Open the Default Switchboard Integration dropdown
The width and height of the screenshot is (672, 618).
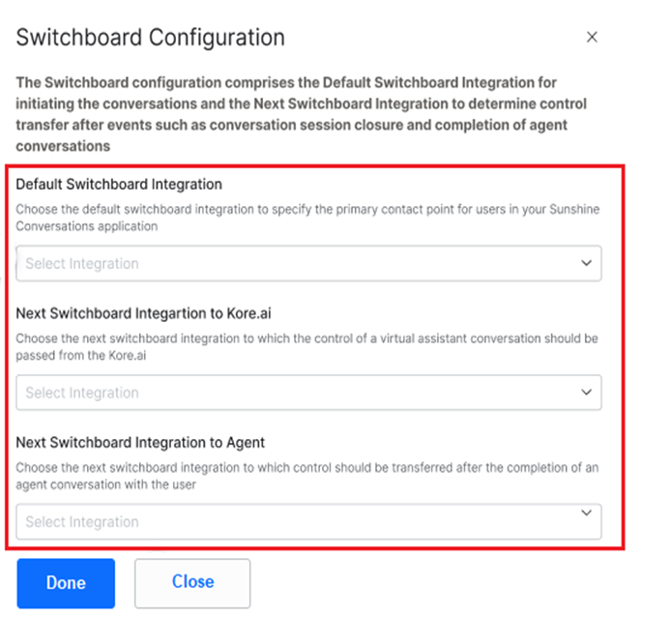(308, 263)
